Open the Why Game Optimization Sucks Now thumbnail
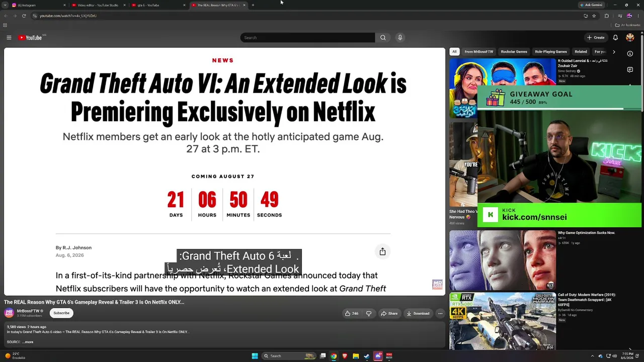Screen dimensions: 644x362 coord(503,260)
